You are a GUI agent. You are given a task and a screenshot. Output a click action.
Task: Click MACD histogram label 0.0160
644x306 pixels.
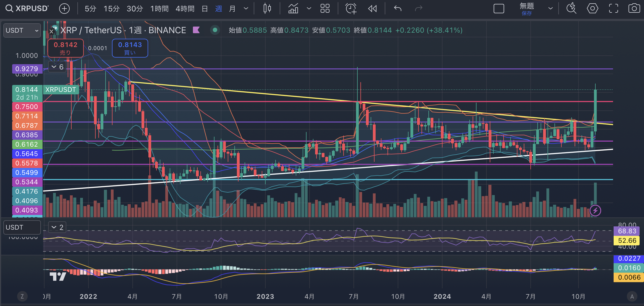[629, 268]
